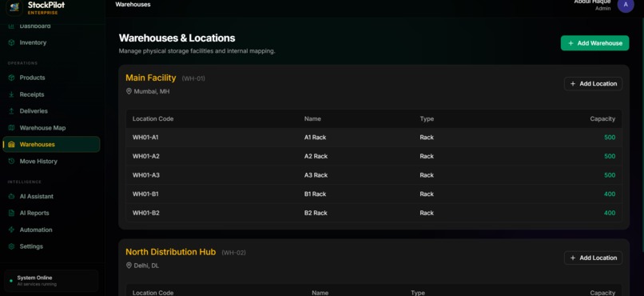Click the Delhi location pin icon

[x=129, y=266]
